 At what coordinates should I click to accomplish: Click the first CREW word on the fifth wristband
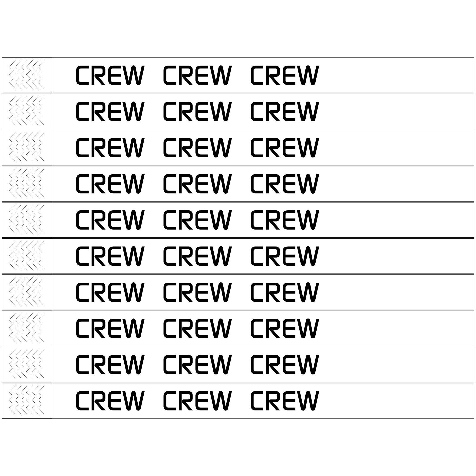point(110,220)
